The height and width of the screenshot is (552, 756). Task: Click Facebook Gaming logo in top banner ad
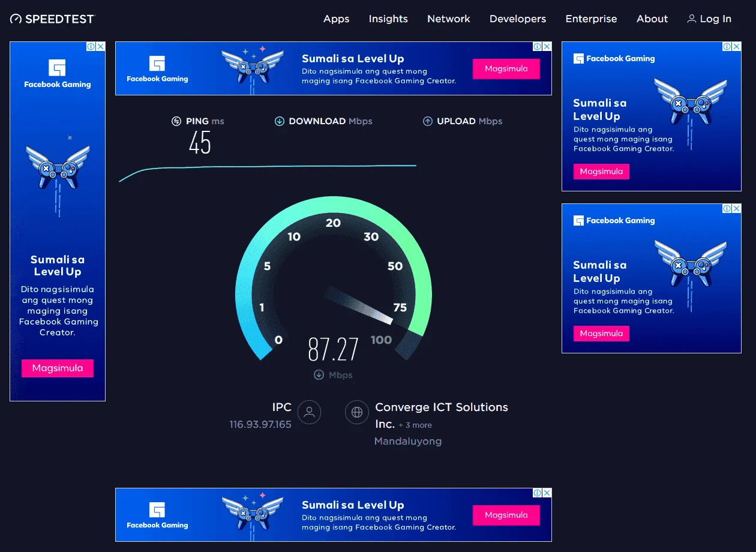pyautogui.click(x=157, y=69)
